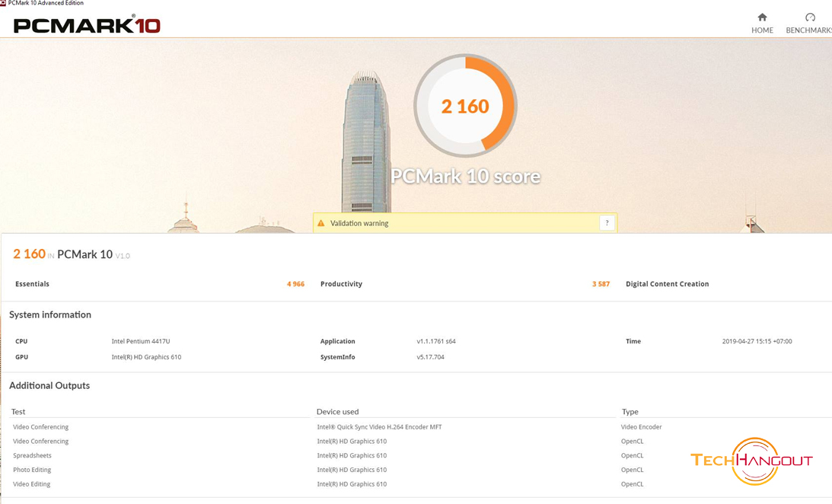Image resolution: width=832 pixels, height=504 pixels.
Task: Select OpenCL type in the Photo Editing row
Action: [x=632, y=470]
